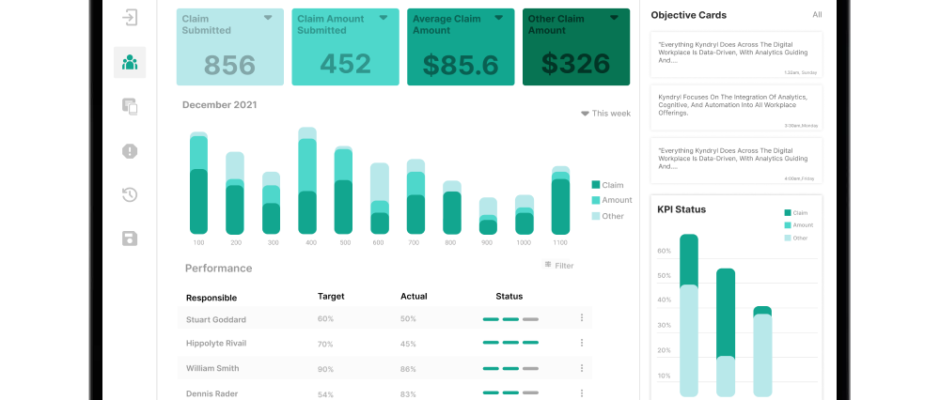The width and height of the screenshot is (940, 400).
Task: Click the bar above the 900 label
Action: tap(488, 216)
